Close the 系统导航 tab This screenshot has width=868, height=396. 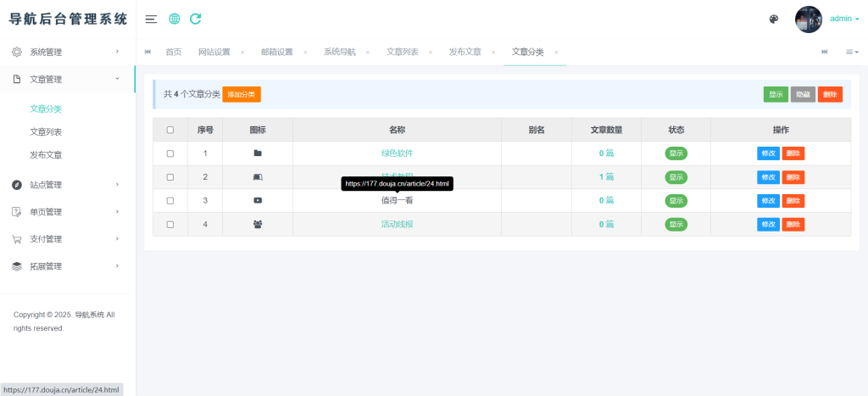tap(368, 52)
